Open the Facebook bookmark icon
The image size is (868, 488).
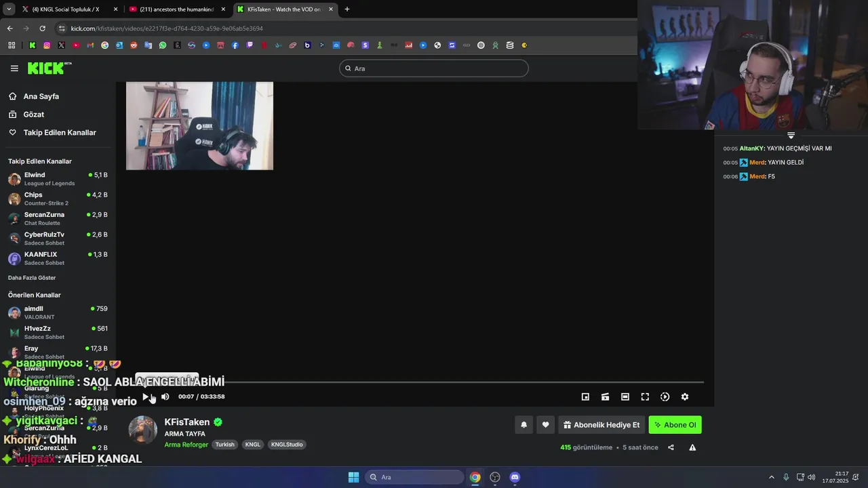(x=235, y=45)
